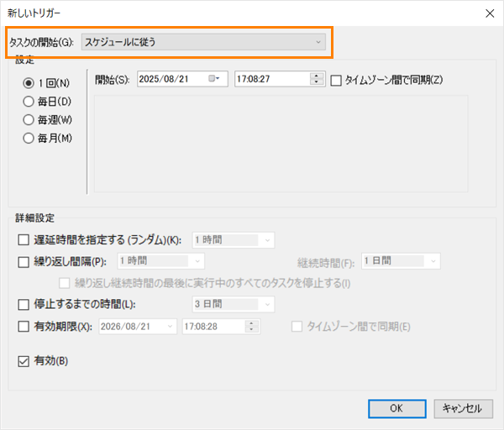
Task: Open the タスクの開始 dropdown
Action: [x=203, y=42]
